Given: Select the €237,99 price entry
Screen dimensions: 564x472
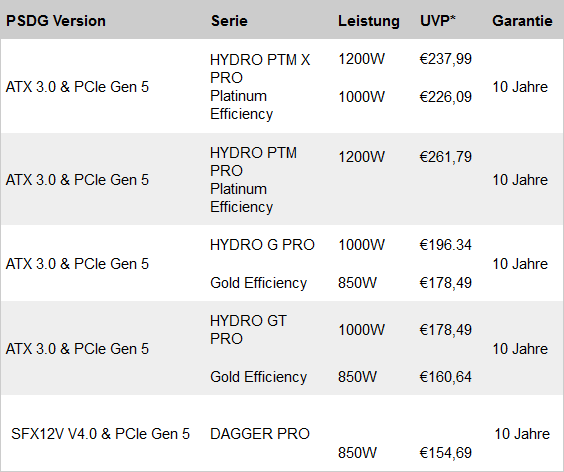Looking at the screenshot, I should [x=445, y=59].
